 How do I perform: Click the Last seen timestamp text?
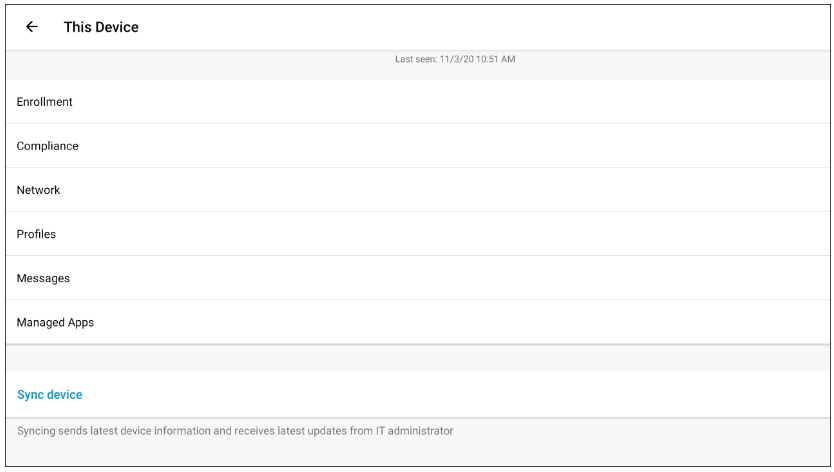coord(455,60)
